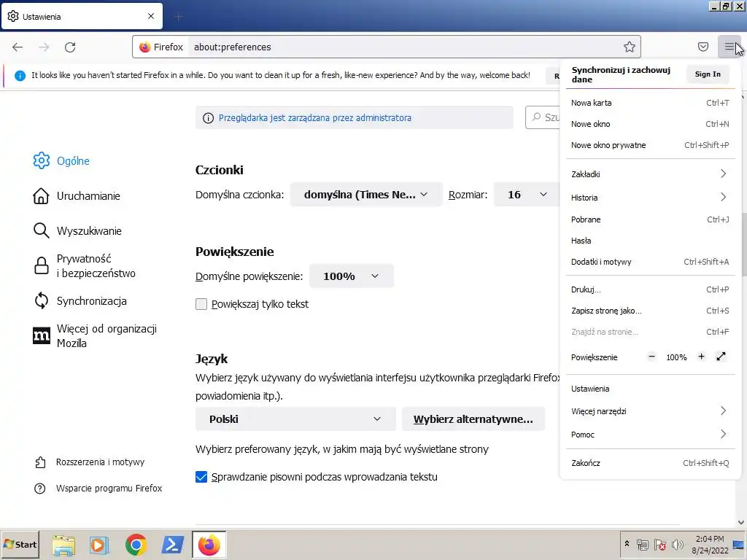Viewport: 747px width, 560px height.
Task: Click the info icon in notification bar
Action: (x=20, y=75)
